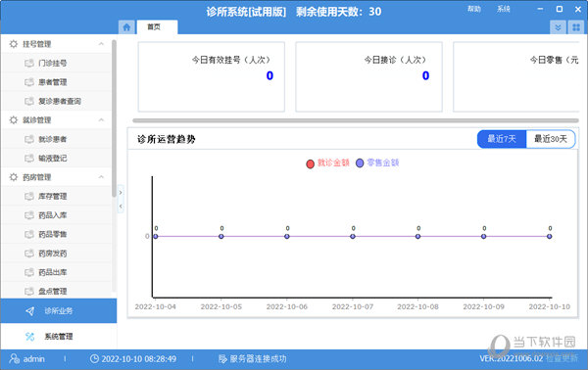The height and width of the screenshot is (370, 588).
Task: Click the icon beside 患者管理
Action: (29, 82)
